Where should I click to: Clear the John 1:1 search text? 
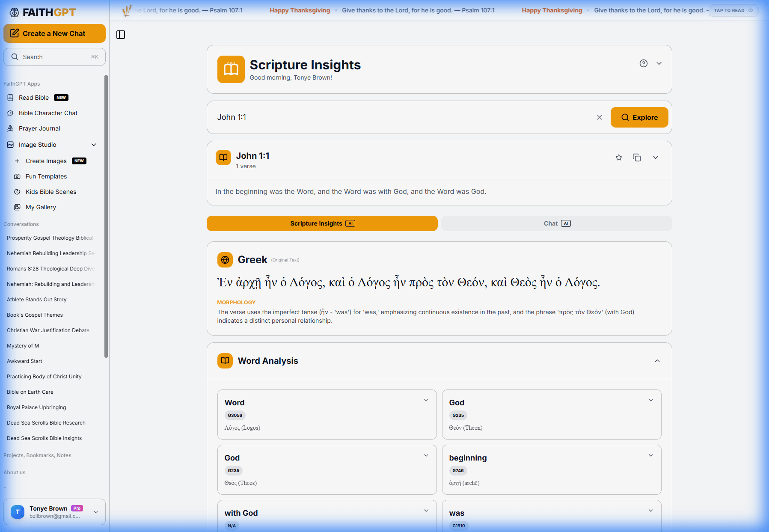[x=600, y=117]
